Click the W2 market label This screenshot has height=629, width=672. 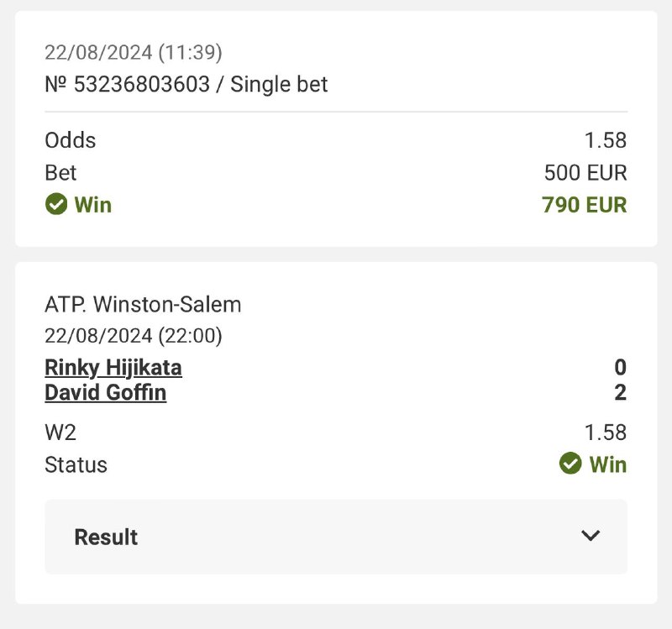point(60,432)
